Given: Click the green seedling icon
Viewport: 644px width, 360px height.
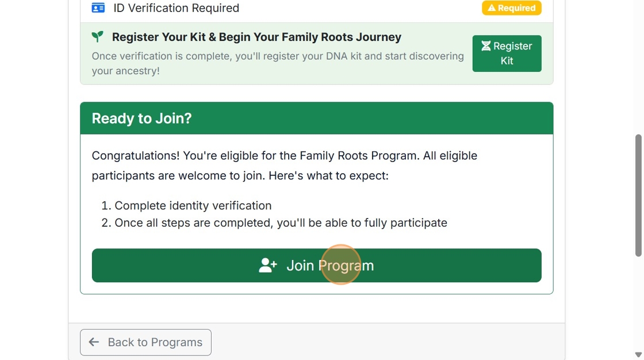Looking at the screenshot, I should [x=98, y=37].
